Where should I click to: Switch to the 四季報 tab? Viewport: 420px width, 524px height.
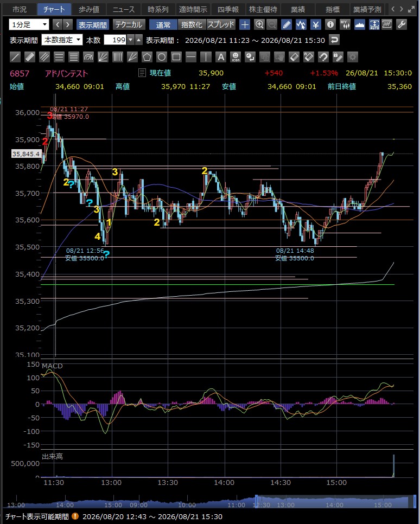[x=228, y=10]
